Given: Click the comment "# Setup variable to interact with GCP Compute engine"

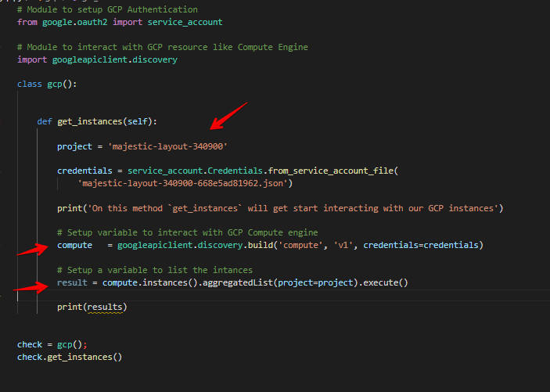Looking at the screenshot, I should [x=188, y=232].
